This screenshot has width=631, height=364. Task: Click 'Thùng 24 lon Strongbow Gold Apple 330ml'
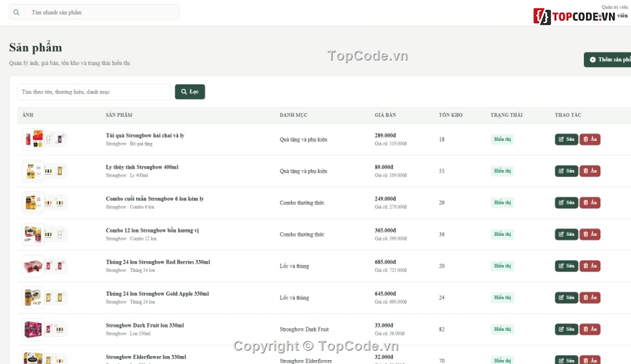tap(157, 294)
